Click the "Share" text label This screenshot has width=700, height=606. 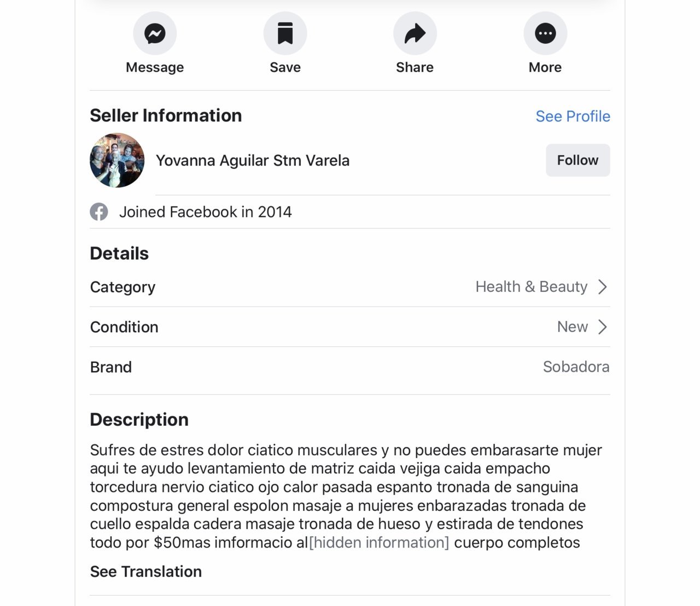(415, 67)
